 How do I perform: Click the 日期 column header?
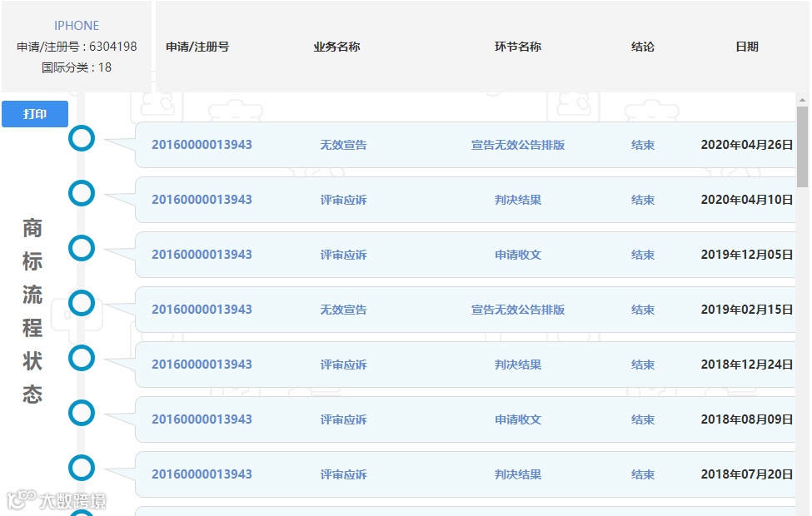click(x=747, y=47)
